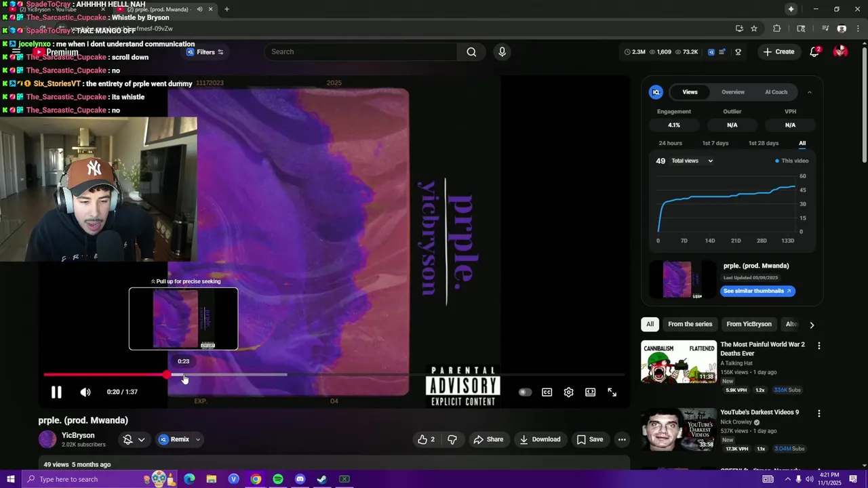The width and height of the screenshot is (868, 488).
Task: Click the Remix button
Action: 175,439
